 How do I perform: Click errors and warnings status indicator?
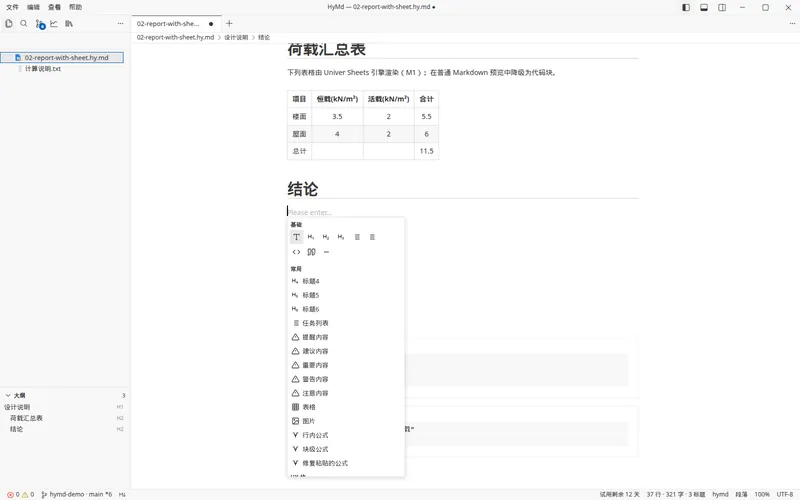[20, 494]
